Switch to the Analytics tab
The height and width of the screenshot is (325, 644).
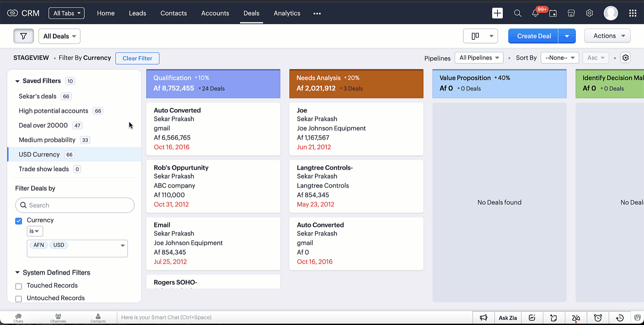[287, 13]
